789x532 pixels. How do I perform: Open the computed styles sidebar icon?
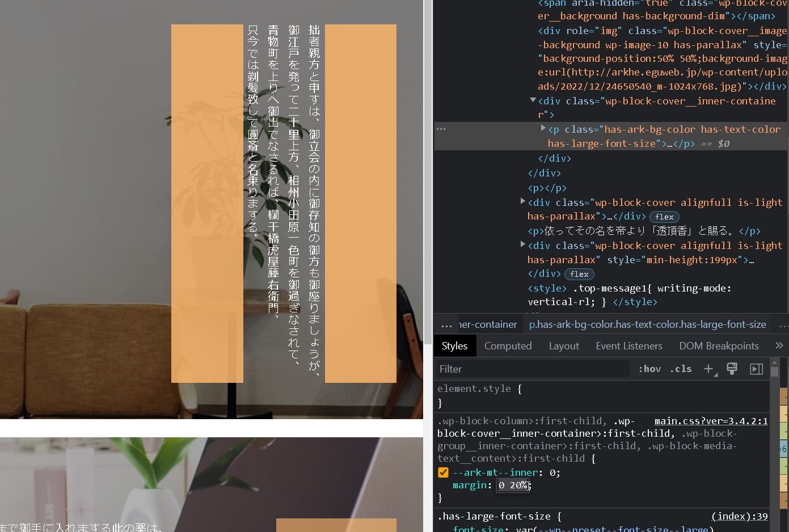756,369
